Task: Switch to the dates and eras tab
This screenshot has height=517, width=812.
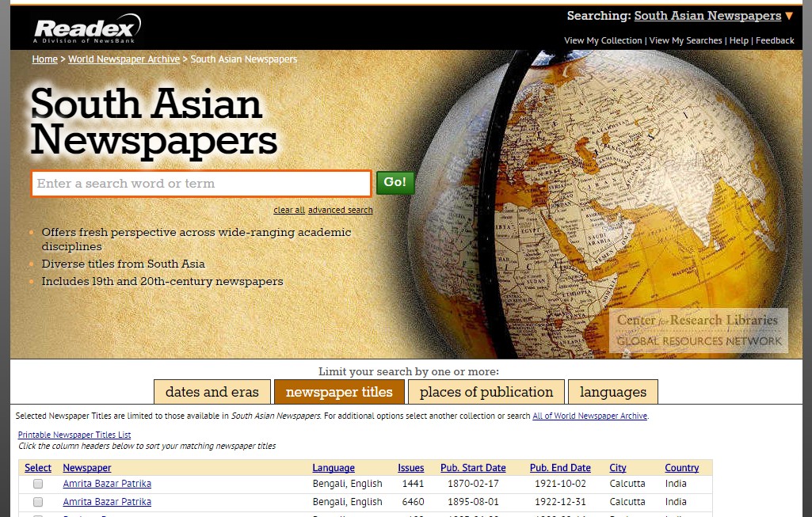Action: click(x=212, y=392)
